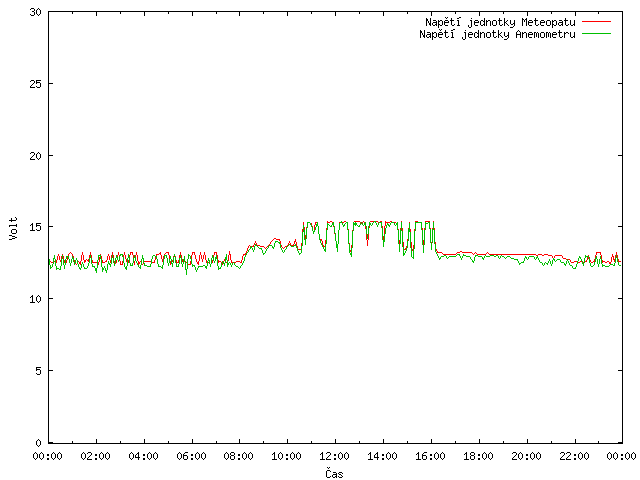Click the x-axis time label 18:00
The height and width of the screenshot is (480, 640).
pyautogui.click(x=478, y=456)
